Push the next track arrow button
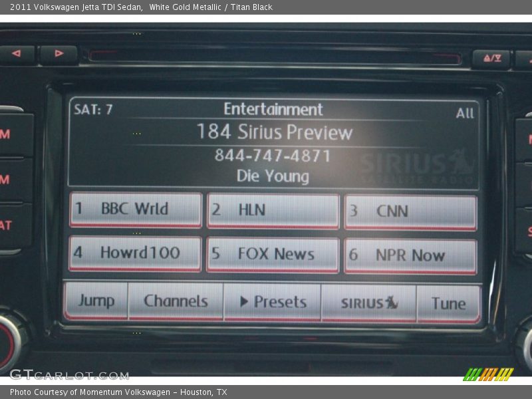532x399 pixels. (x=59, y=54)
